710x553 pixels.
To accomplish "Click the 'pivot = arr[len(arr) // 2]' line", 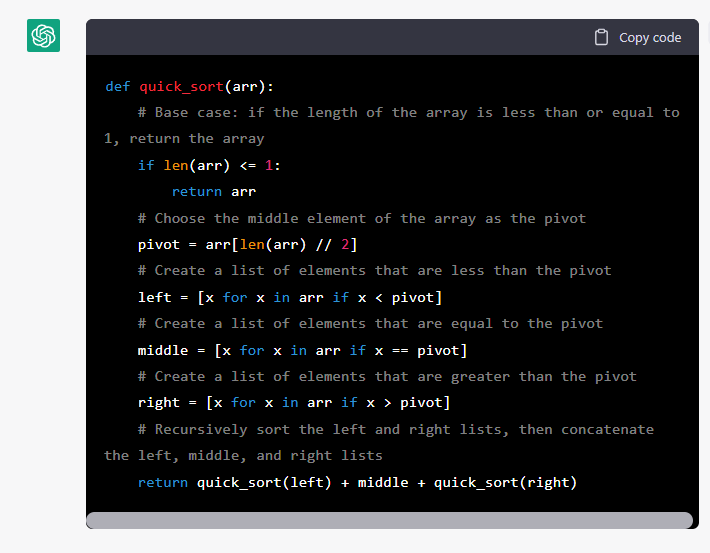I will 247,244.
